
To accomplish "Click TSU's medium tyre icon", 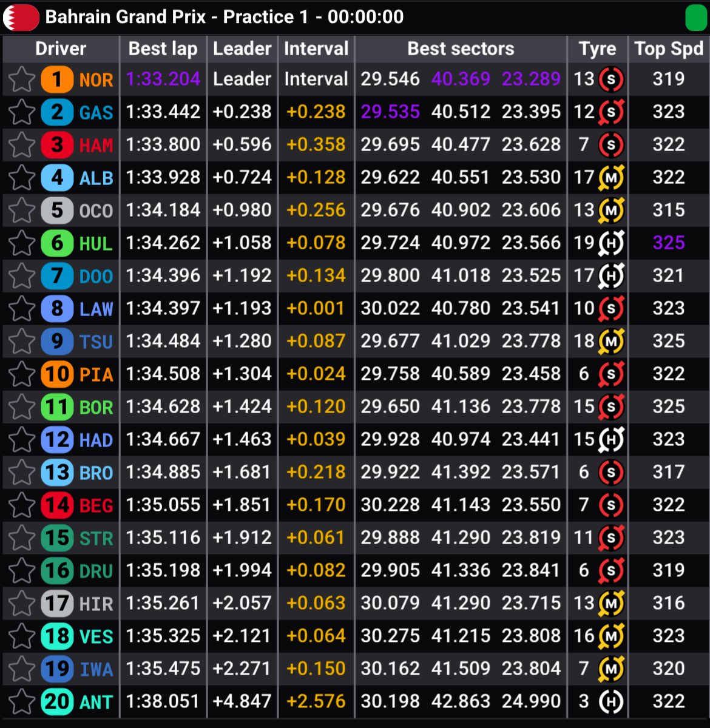I will point(611,341).
